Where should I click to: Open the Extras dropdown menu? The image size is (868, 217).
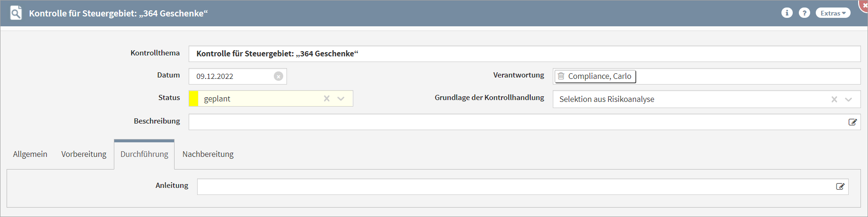(x=833, y=13)
